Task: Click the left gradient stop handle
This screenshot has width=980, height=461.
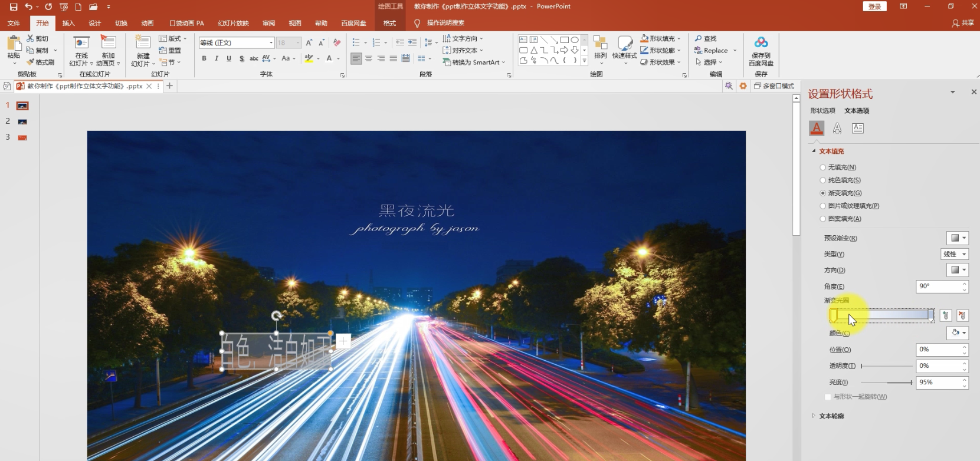Action: click(x=834, y=315)
